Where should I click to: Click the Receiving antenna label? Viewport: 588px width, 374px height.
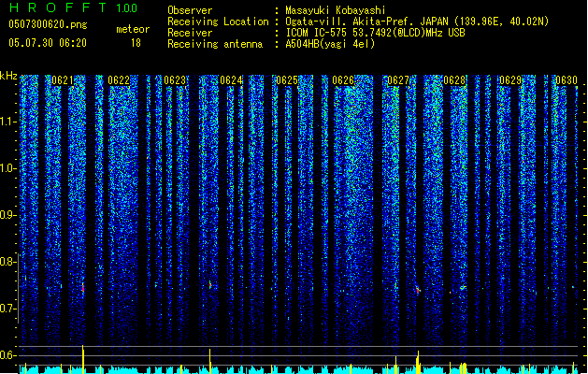pos(215,44)
